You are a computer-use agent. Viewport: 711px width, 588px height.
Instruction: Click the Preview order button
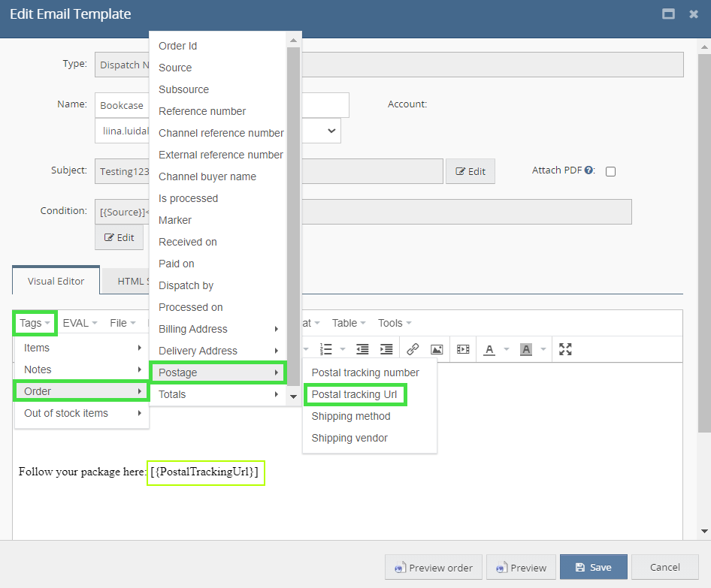[434, 567]
